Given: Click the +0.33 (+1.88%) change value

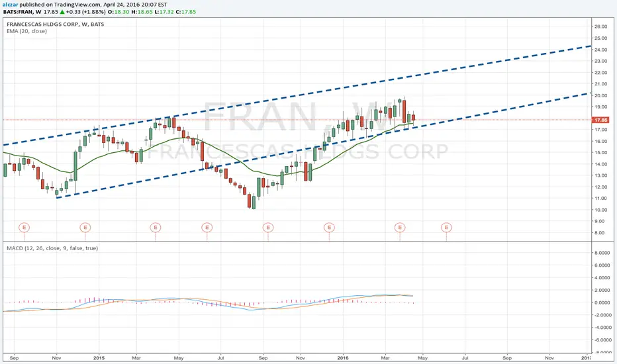Looking at the screenshot, I should tap(86, 12).
